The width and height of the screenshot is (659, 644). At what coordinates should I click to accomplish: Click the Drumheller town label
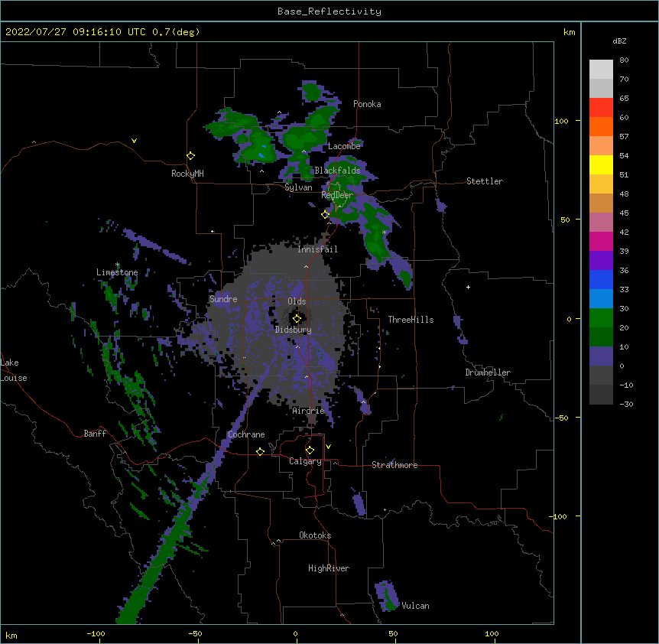[x=488, y=372]
